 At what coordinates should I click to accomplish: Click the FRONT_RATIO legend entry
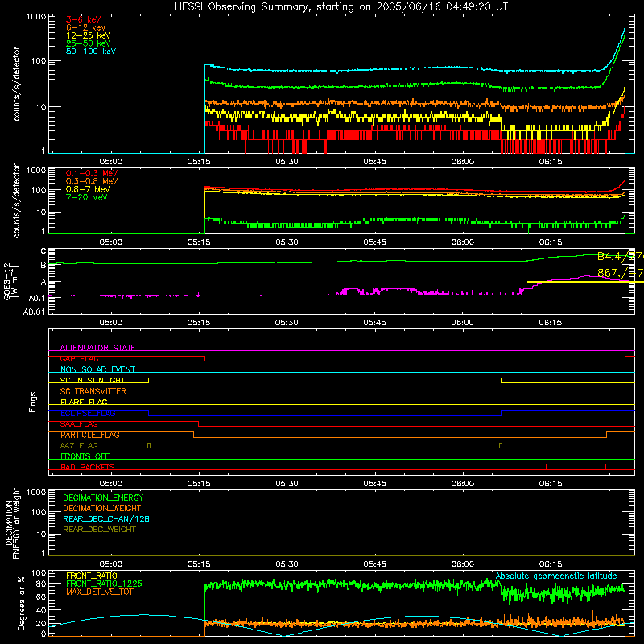pos(92,576)
